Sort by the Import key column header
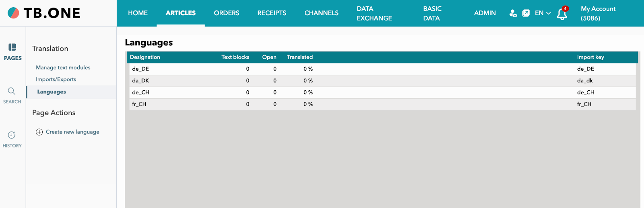 pos(590,57)
